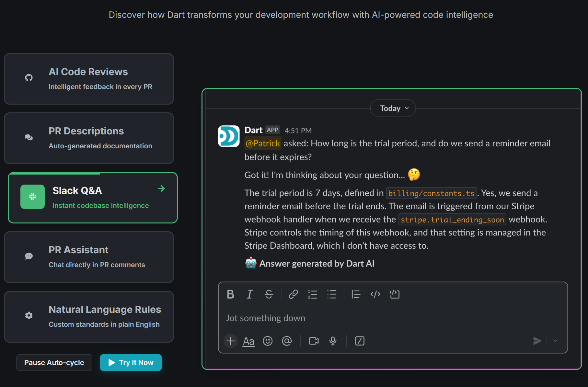
Task: Toggle italic formatting in the composer
Action: [x=249, y=294]
